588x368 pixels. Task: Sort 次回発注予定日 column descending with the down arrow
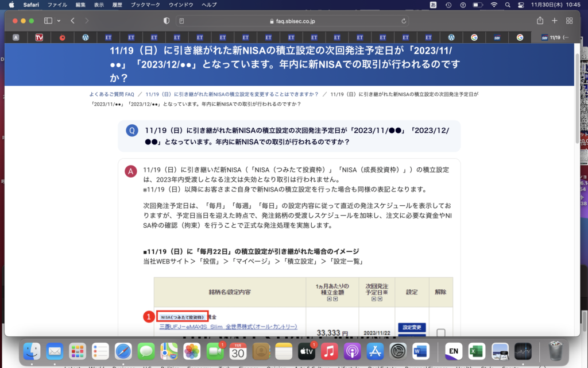tap(380, 299)
